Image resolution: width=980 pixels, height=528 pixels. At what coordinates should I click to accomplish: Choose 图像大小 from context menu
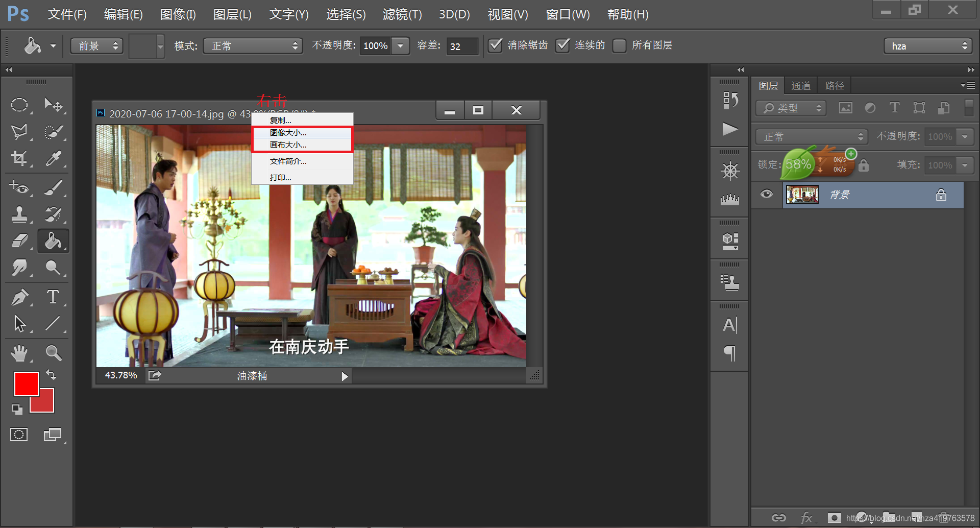288,133
